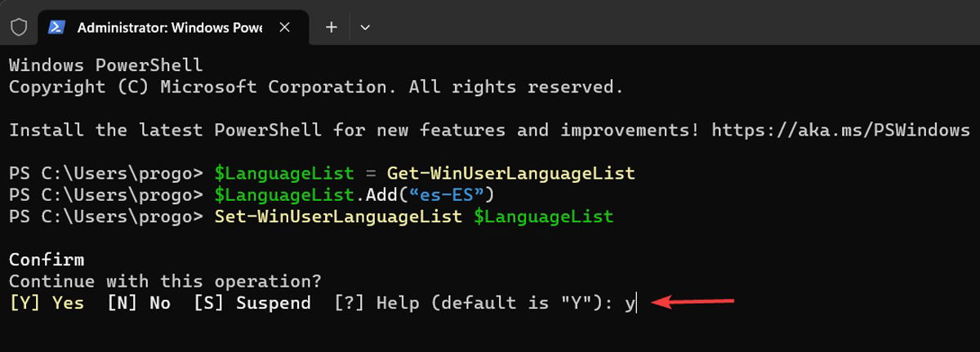
Task: Click the [Y] Yes option text
Action: click(47, 303)
